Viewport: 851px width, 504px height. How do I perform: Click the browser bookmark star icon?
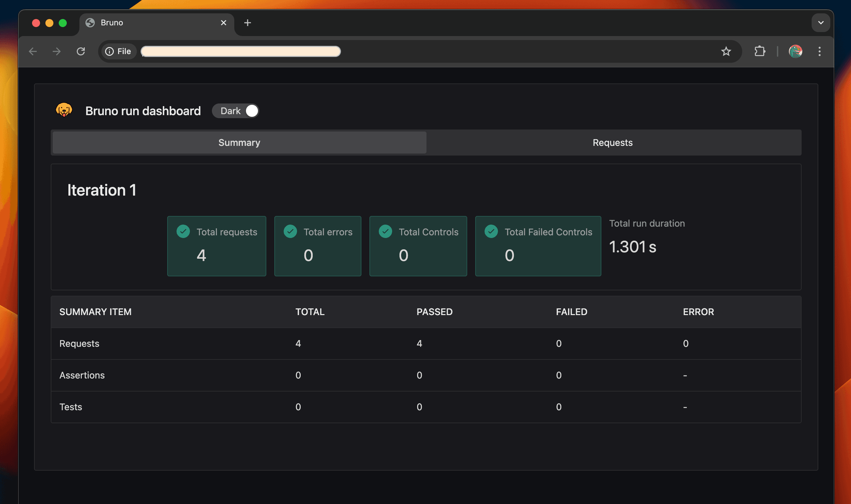[x=726, y=51]
